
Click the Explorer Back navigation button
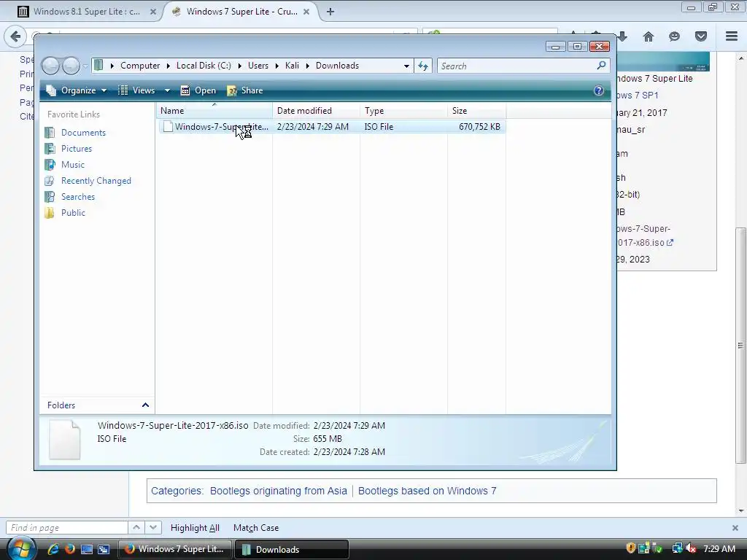tap(50, 66)
